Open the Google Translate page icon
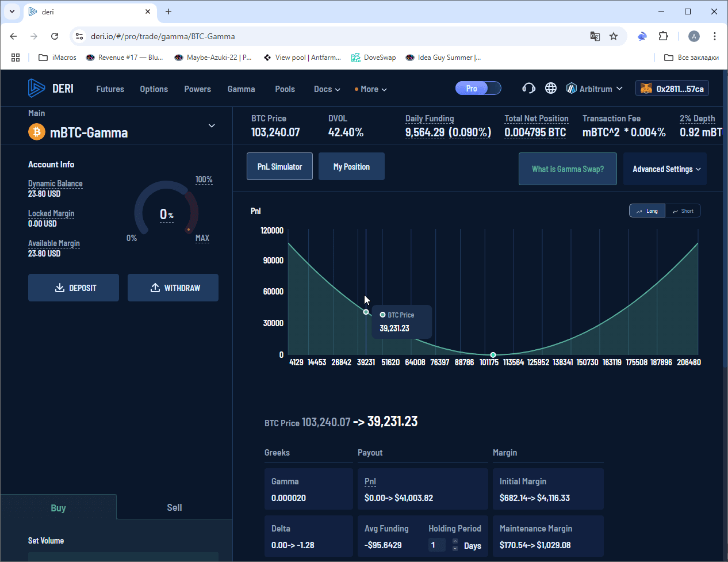This screenshot has width=728, height=562. pos(595,36)
